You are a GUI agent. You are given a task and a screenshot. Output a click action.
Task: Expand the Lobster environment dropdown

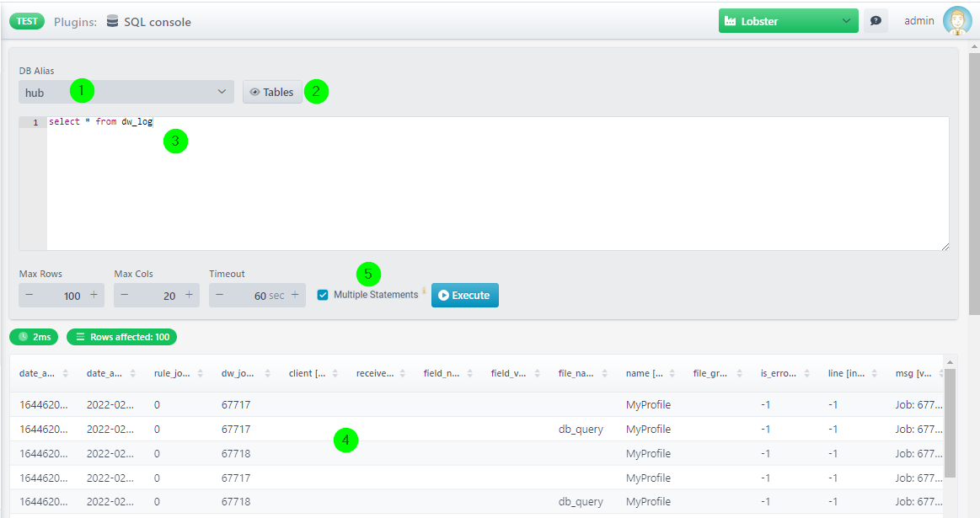(788, 20)
